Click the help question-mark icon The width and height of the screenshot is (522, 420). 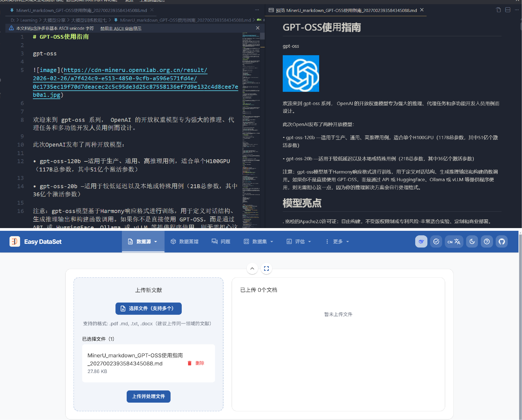(x=487, y=242)
